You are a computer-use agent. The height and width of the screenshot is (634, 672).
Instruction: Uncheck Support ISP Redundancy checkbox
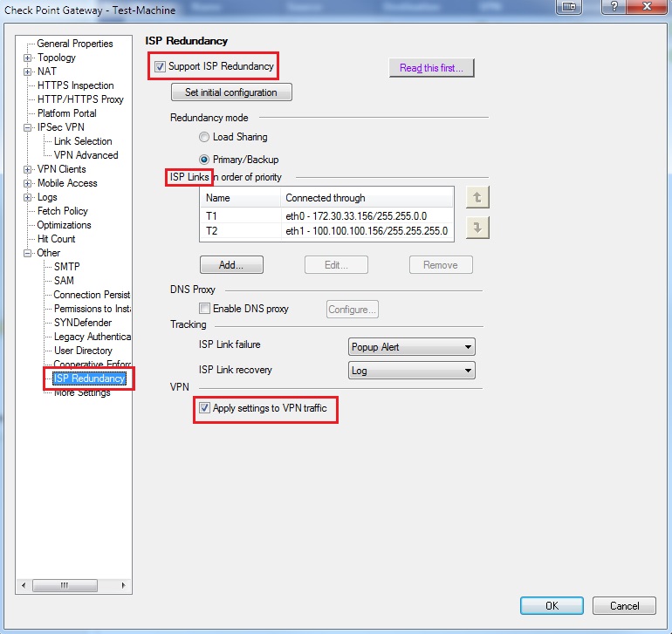click(x=160, y=67)
